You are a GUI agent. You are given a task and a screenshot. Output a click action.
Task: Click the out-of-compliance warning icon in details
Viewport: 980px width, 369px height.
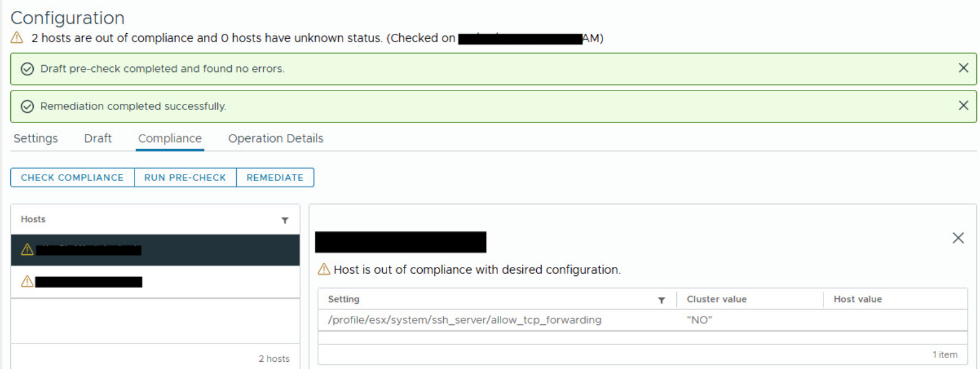point(324,269)
